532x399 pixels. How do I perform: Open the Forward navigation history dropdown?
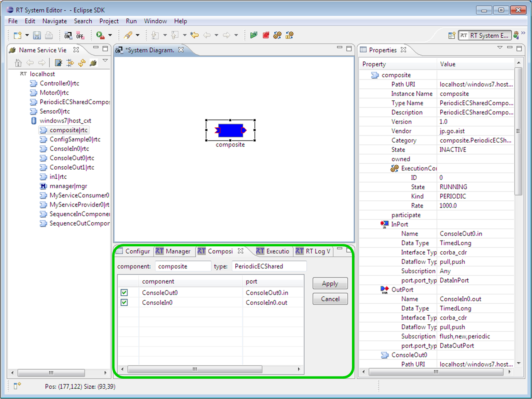pos(236,35)
